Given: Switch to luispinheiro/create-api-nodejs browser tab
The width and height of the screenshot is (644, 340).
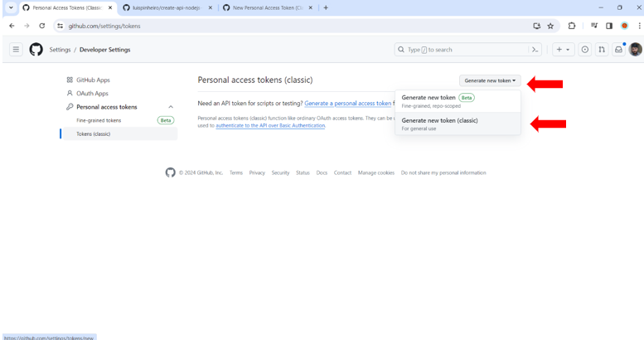Looking at the screenshot, I should click(x=167, y=7).
